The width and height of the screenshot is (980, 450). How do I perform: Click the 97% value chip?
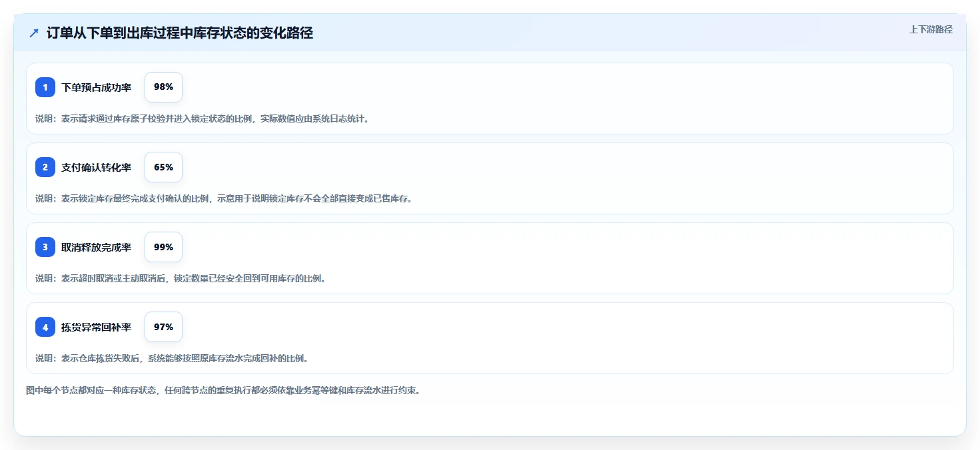pos(163,327)
